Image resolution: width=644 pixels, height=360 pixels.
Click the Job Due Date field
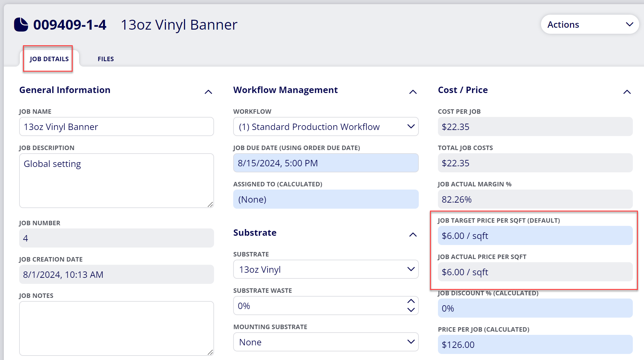click(x=326, y=163)
